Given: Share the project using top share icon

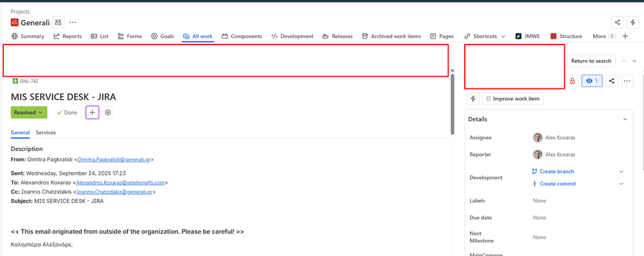Looking at the screenshot, I should (x=618, y=23).
